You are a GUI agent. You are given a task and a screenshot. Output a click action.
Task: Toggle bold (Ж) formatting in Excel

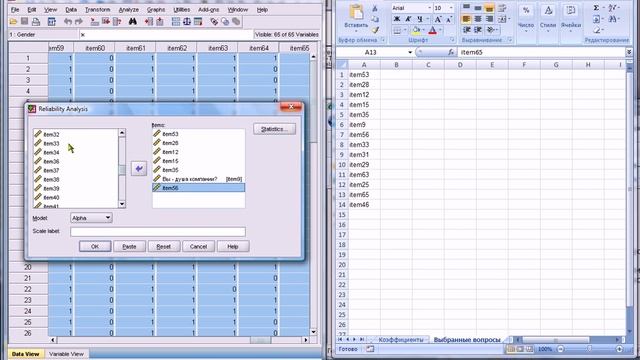point(397,19)
